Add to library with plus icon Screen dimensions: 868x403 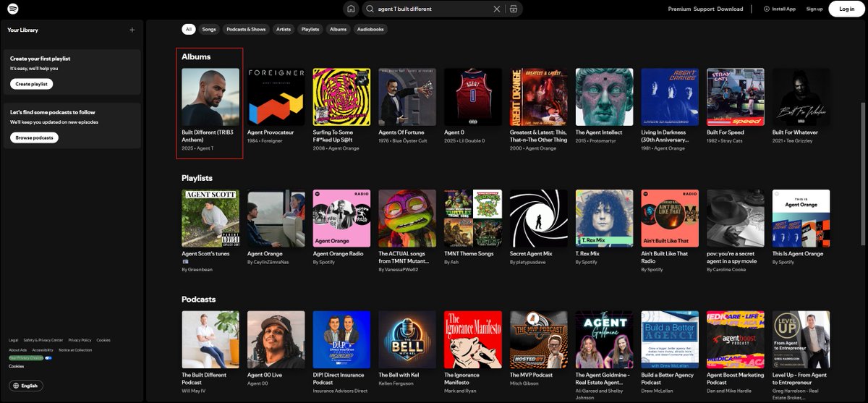[132, 30]
